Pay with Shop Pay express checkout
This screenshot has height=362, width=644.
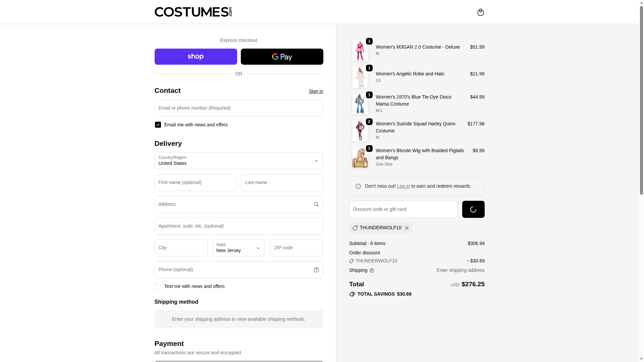pos(196,57)
